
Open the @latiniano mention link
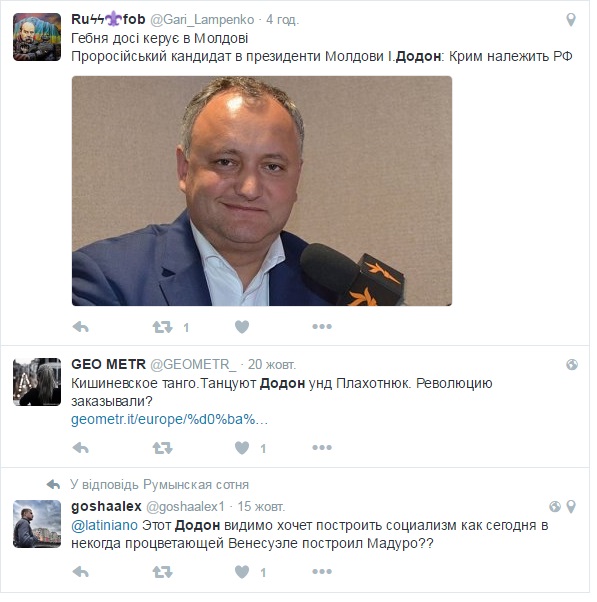(104, 525)
